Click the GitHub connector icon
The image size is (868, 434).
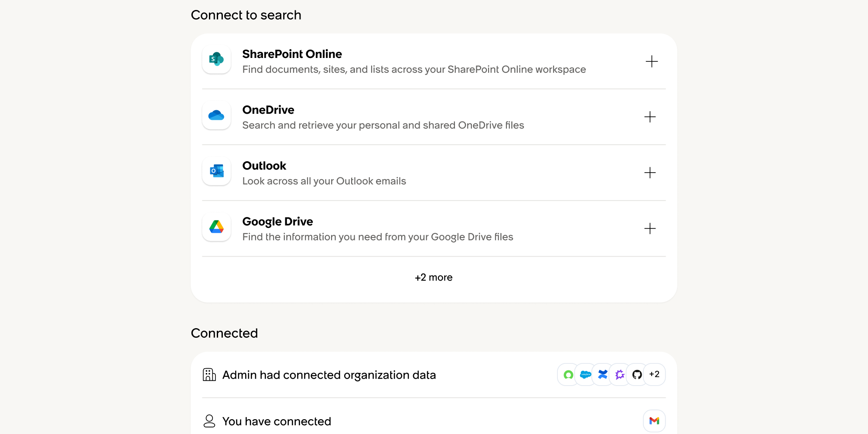[x=637, y=375]
